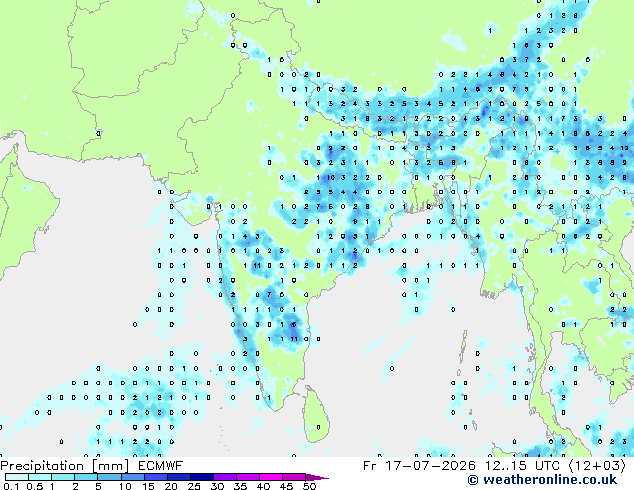Click the 'ECMWF' model label
Viewport: 634px width, 490px height.
161,466
